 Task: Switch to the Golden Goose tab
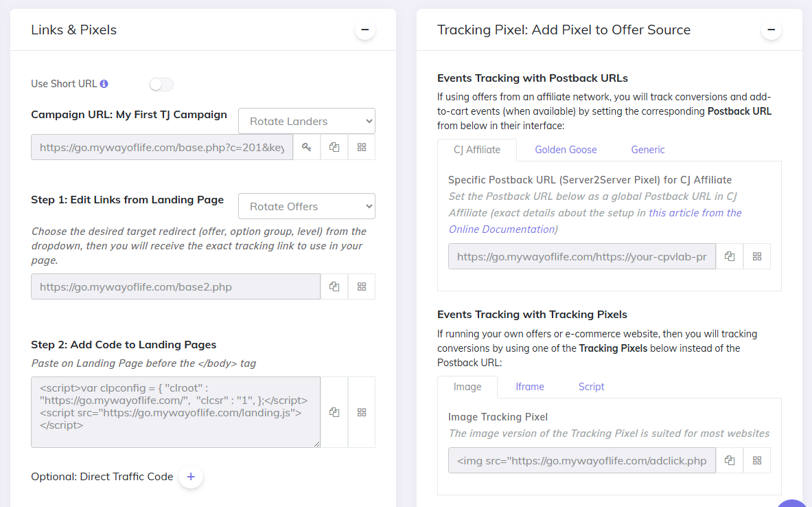tap(565, 149)
